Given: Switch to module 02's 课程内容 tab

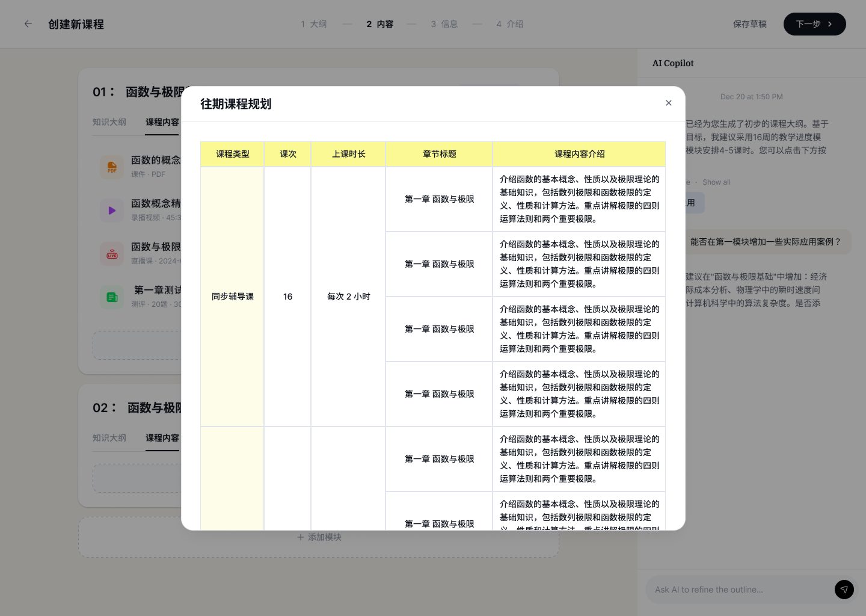Looking at the screenshot, I should pos(162,438).
